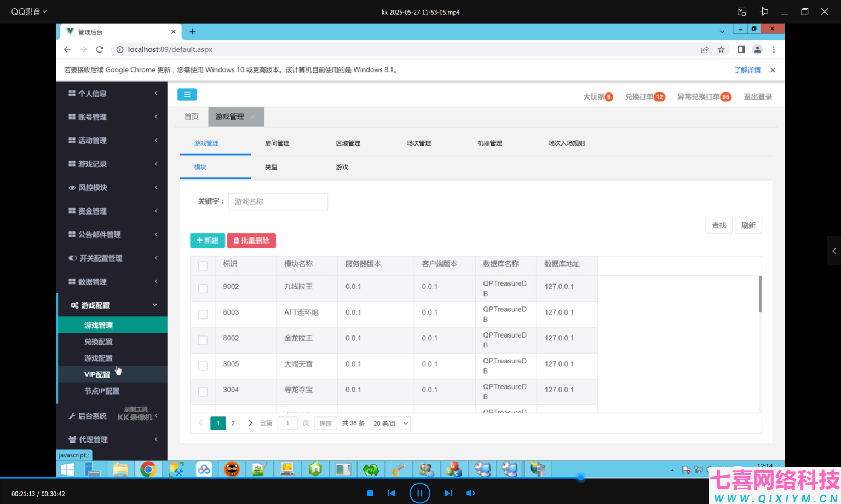
Task: Click the video progress bar handle
Action: click(x=581, y=478)
